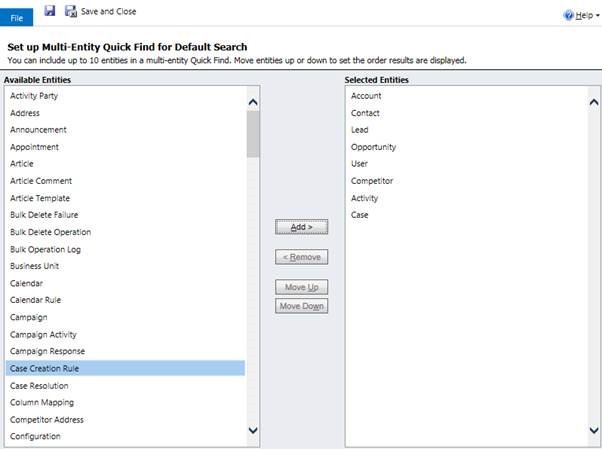Select Case Creation Rule in Available Entities

[45, 368]
